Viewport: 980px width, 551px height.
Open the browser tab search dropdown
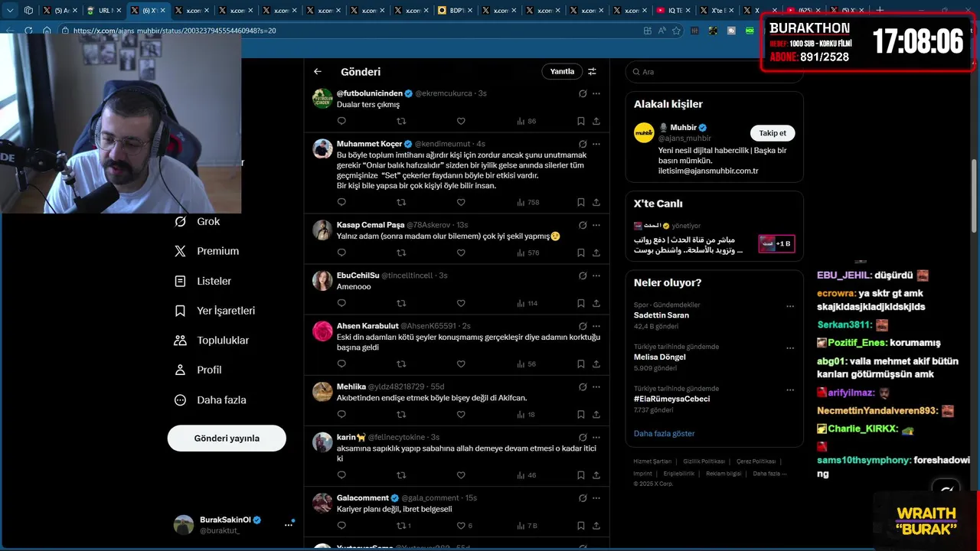coord(11,11)
